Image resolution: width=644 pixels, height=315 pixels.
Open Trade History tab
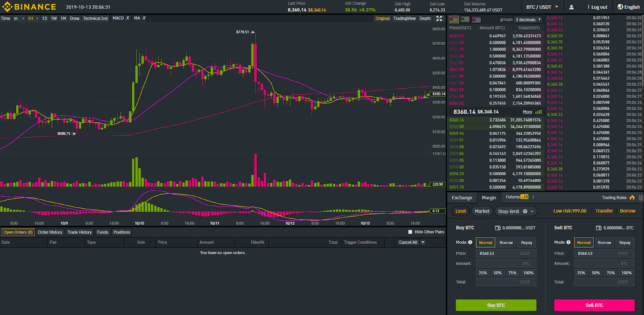(x=80, y=232)
